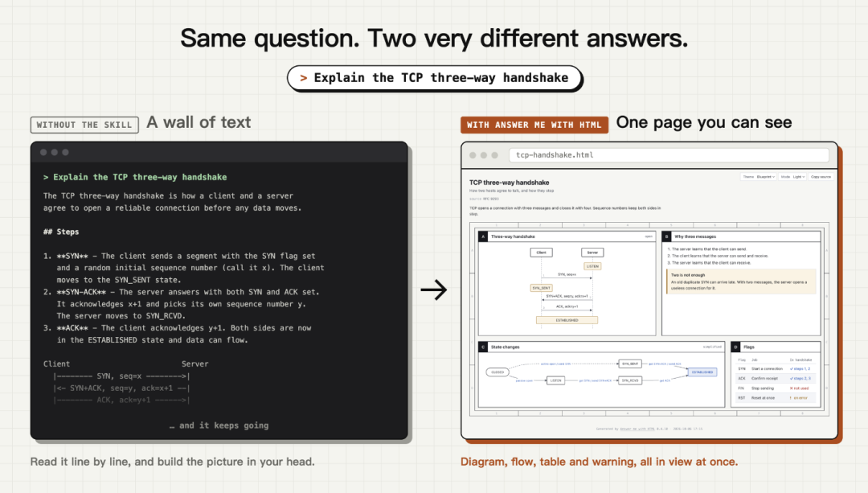Select panel C State changes header
Screen dimensions: 868x493
[x=601, y=347]
